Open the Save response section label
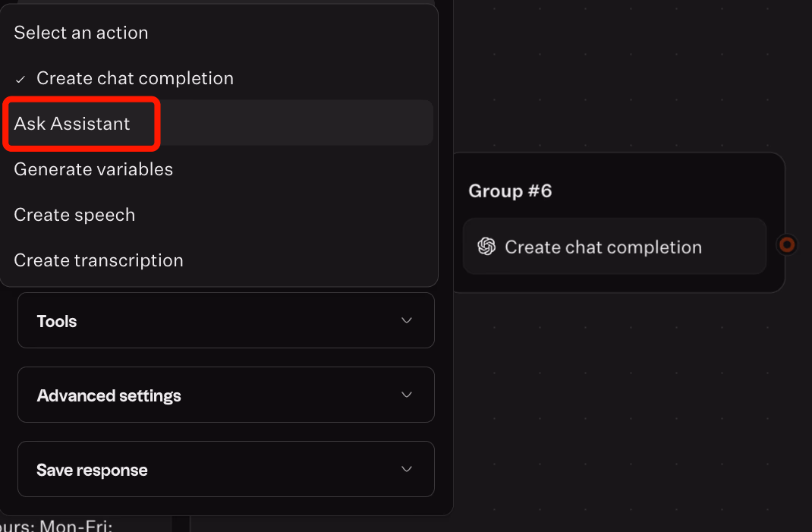Image resolution: width=812 pixels, height=532 pixels. 92,470
